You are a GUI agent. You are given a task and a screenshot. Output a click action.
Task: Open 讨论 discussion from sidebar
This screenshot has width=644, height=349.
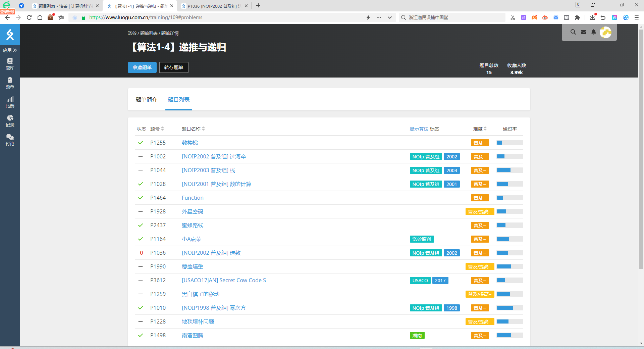[10, 140]
